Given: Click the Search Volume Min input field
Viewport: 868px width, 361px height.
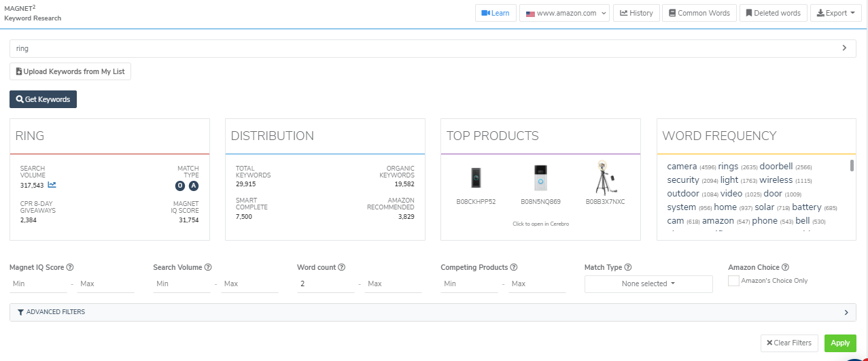Looking at the screenshot, I should pos(180,283).
